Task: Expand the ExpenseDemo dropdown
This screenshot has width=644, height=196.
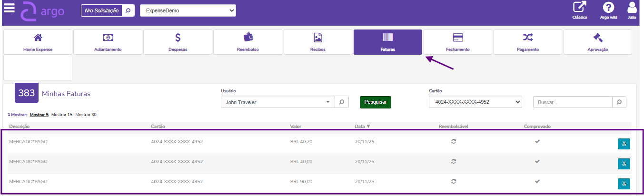Action: [x=188, y=10]
